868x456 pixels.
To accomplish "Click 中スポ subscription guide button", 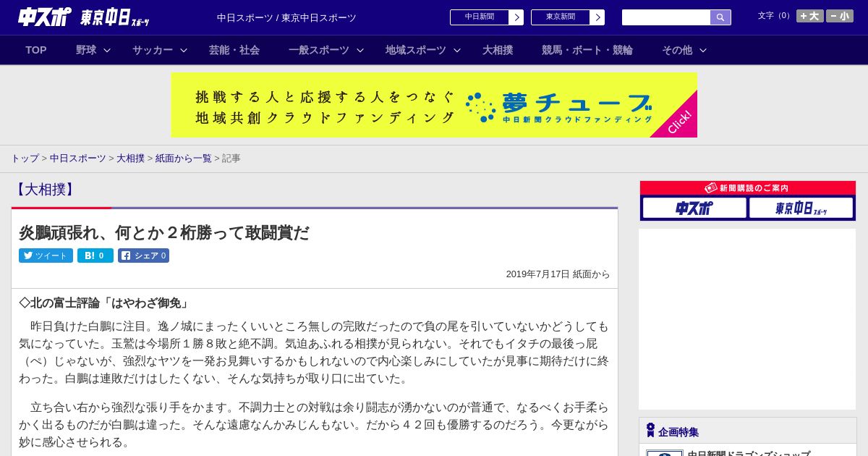I will click(694, 208).
